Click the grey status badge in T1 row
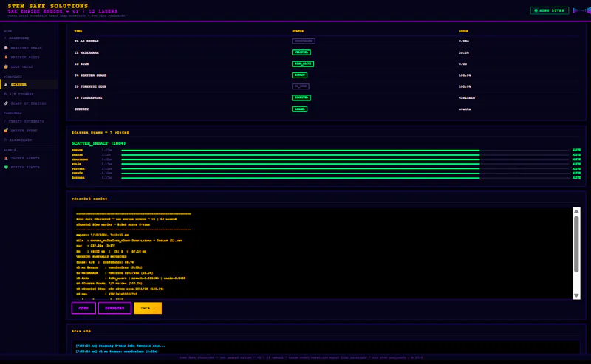 pos(304,41)
